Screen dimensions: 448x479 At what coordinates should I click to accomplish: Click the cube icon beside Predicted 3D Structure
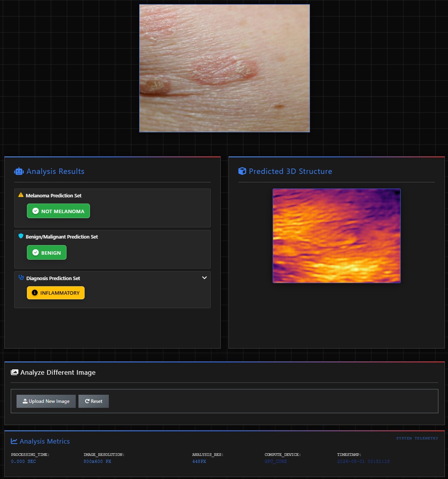[x=242, y=171]
